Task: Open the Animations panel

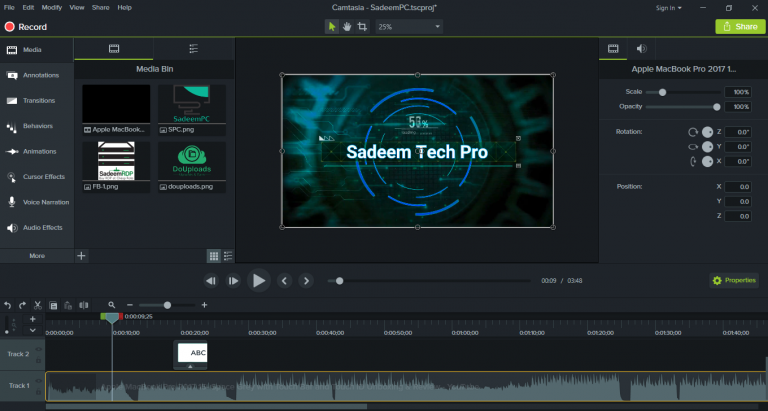Action: [37, 151]
